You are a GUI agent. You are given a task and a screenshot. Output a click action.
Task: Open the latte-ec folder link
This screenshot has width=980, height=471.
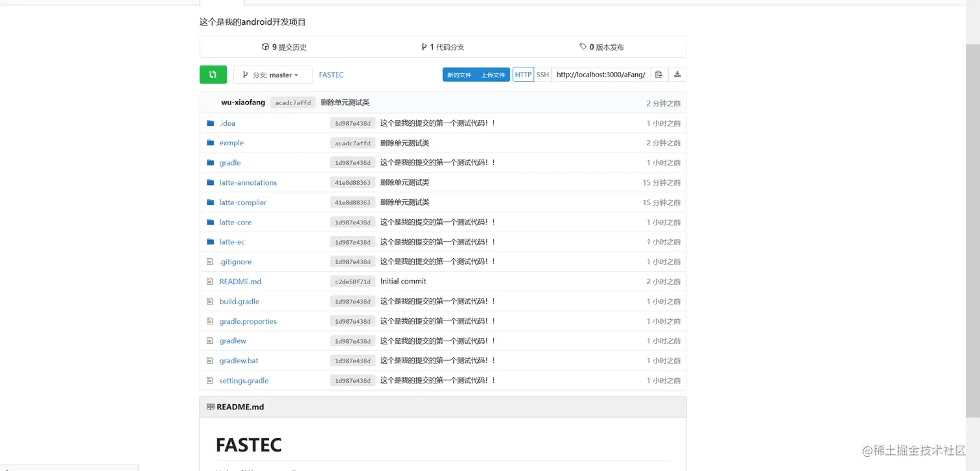coord(232,242)
